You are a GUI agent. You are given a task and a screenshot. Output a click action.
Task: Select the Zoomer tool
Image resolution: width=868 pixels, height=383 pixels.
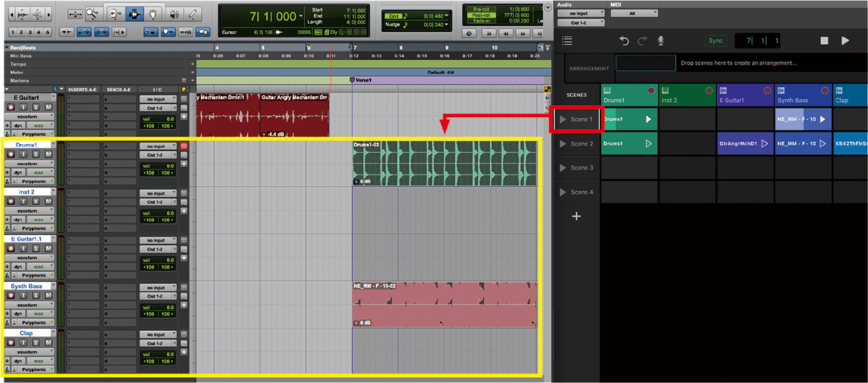[93, 13]
